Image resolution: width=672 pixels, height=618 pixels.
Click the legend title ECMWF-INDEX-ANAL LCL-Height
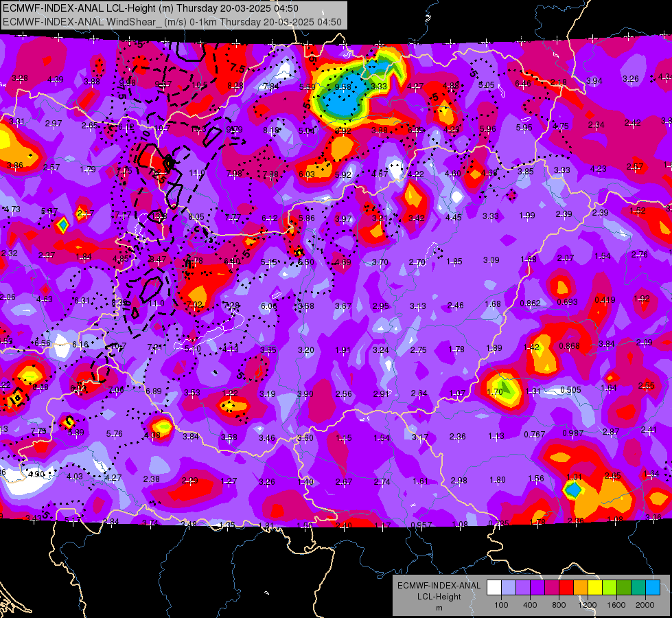tap(439, 591)
